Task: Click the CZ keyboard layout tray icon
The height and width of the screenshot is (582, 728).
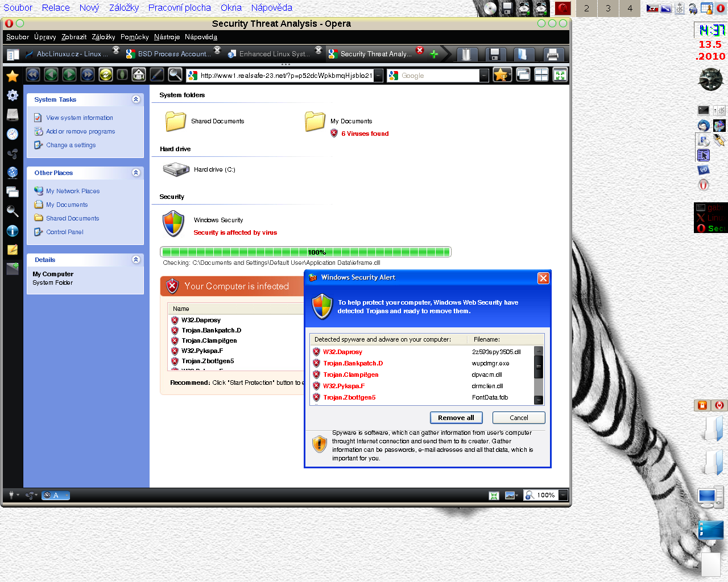Action: 652,9
